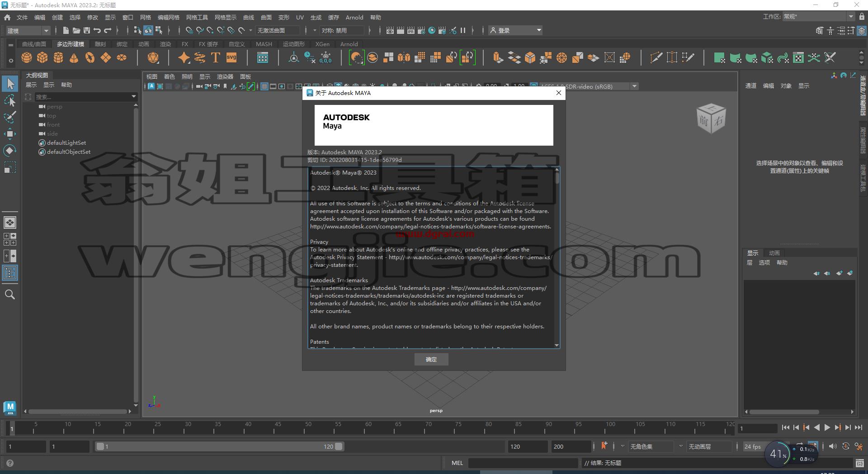Activate the Scale tool in toolbox
Screen dimensions: 868x474
coord(10,167)
